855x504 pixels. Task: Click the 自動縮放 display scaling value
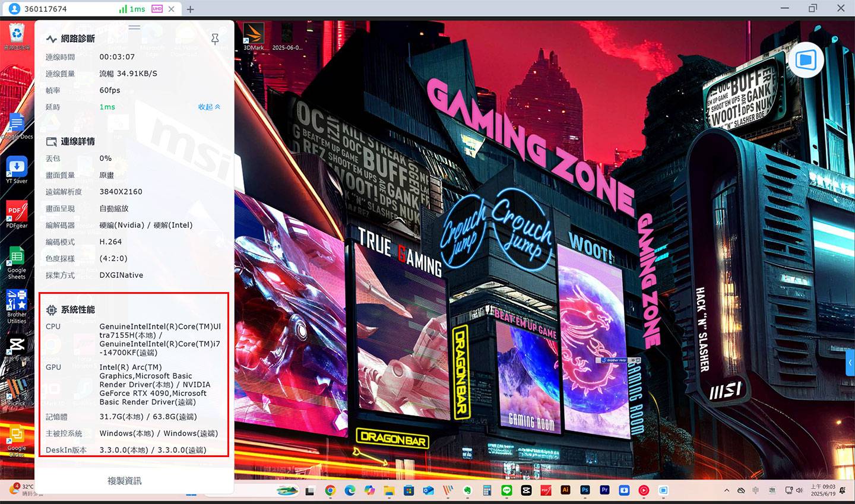114,208
